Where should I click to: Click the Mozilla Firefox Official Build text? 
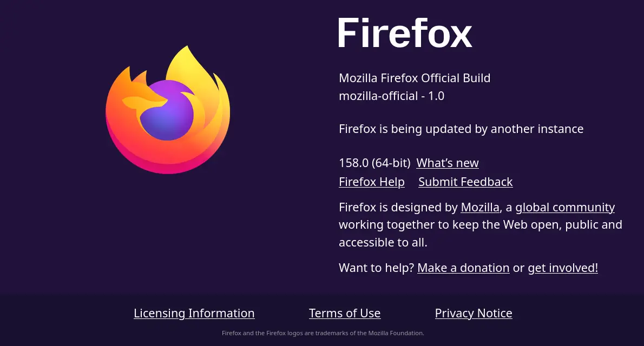(415, 78)
